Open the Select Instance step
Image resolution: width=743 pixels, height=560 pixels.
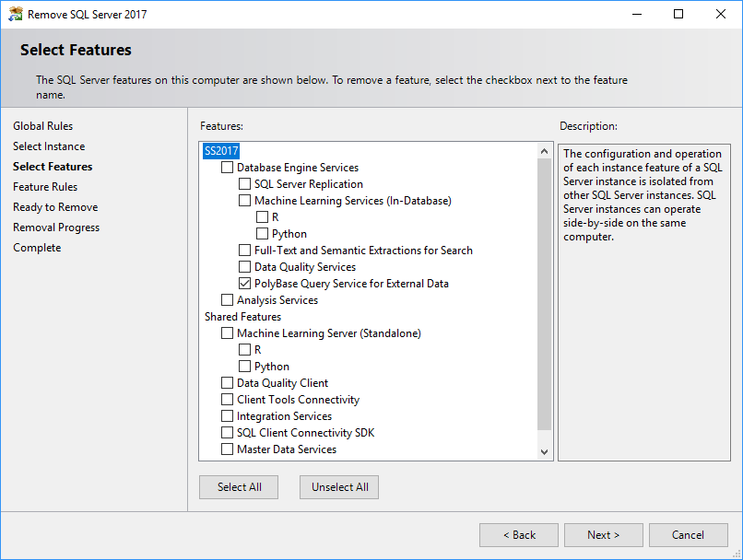click(x=49, y=146)
